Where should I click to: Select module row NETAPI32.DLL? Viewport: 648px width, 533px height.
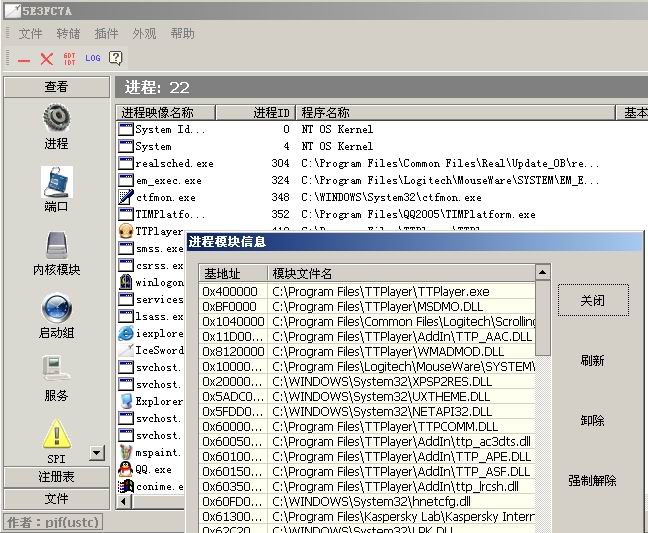[x=367, y=412]
